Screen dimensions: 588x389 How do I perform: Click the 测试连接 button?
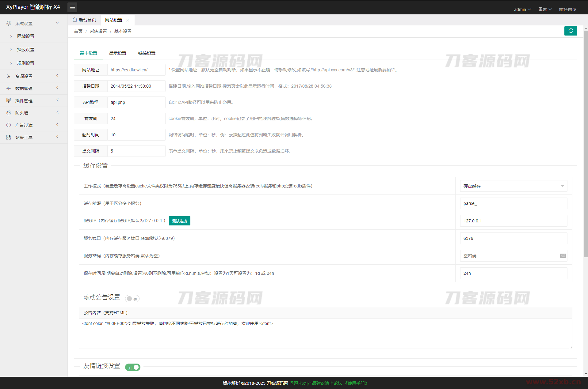[180, 221]
